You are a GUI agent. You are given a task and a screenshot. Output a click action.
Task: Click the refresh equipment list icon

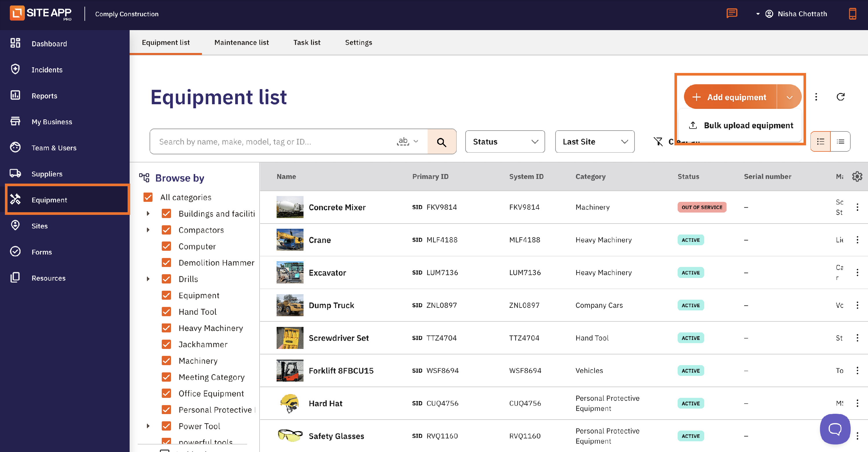(x=841, y=97)
